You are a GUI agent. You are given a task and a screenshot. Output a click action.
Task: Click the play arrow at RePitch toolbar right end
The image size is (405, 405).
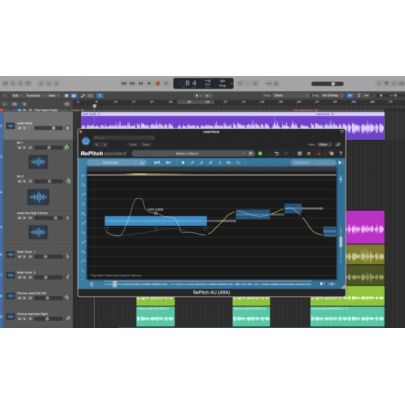tap(340, 162)
